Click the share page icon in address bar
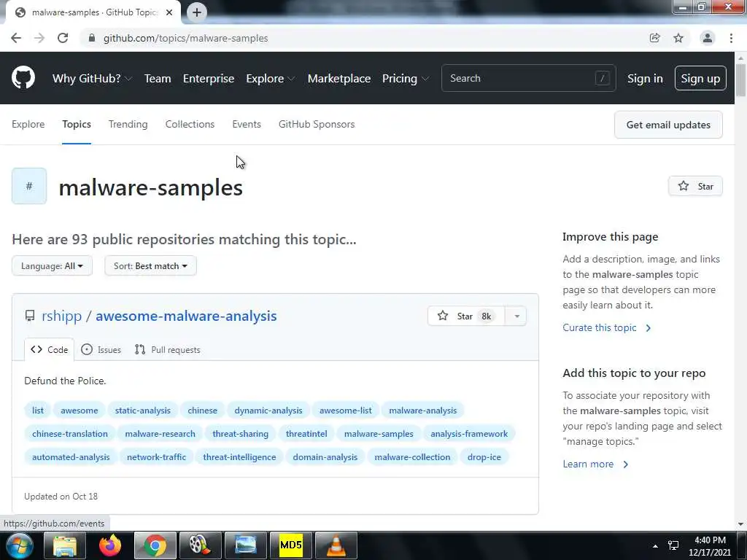747x560 pixels. coord(654,38)
